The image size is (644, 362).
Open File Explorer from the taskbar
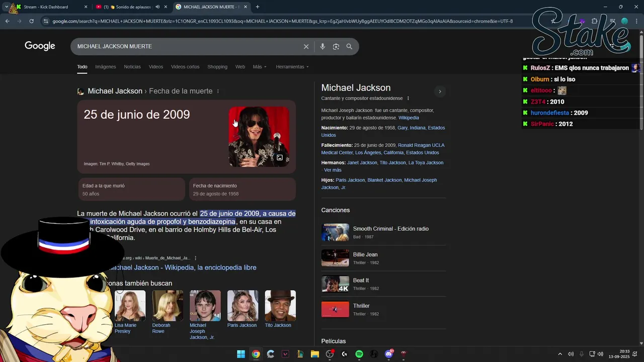click(x=315, y=354)
